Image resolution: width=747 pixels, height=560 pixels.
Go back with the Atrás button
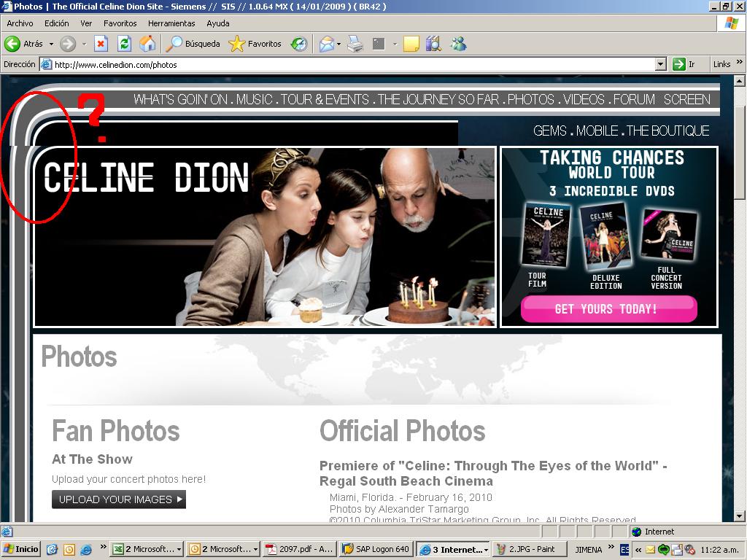coord(24,44)
